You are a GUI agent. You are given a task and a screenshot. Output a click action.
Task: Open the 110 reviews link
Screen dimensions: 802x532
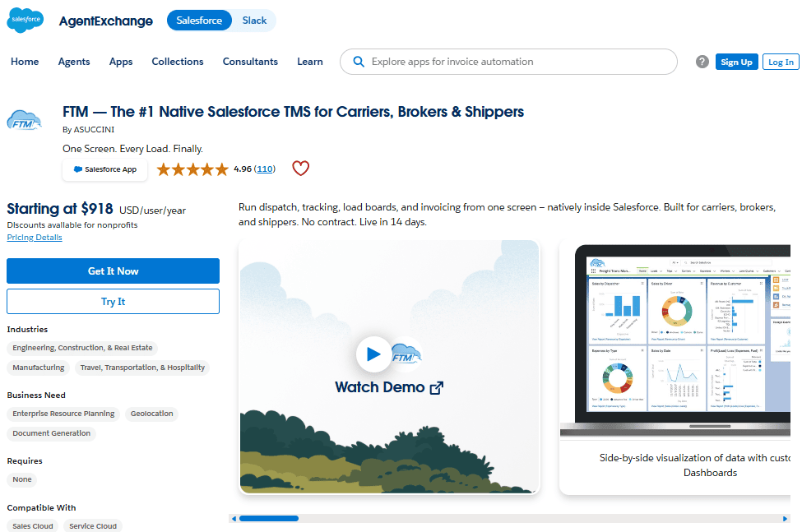click(x=265, y=169)
